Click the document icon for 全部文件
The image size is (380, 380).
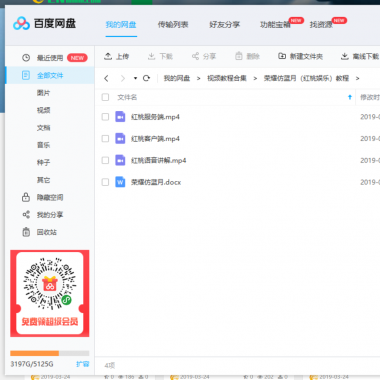point(26,75)
